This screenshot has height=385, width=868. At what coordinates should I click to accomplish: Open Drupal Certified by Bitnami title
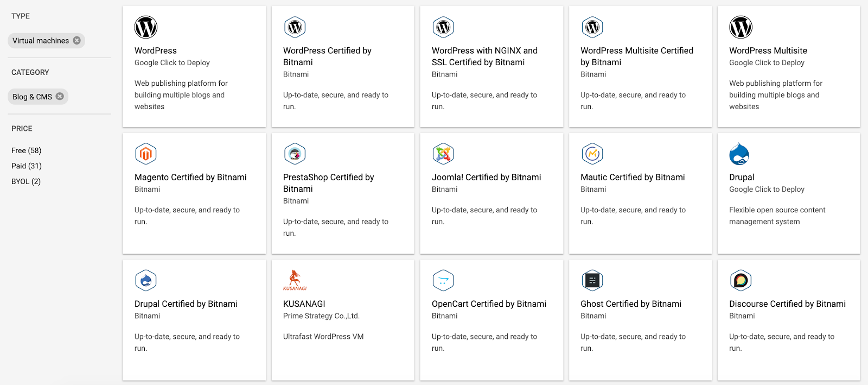point(186,304)
